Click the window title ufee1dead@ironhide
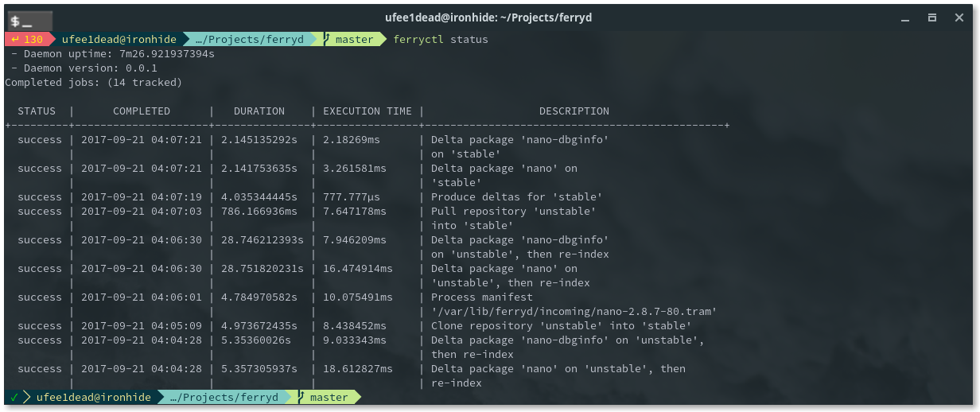Screen dimensions: 980x412 coord(488,17)
